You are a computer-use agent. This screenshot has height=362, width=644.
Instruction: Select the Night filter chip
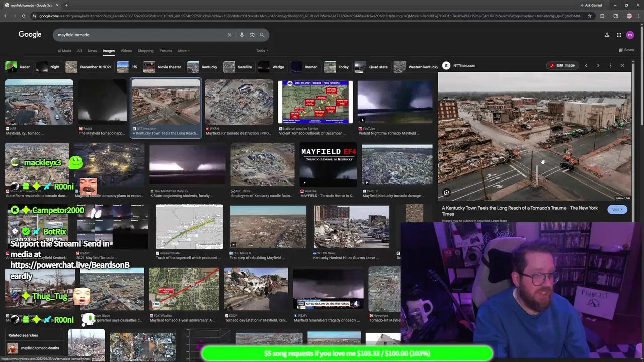click(x=48, y=67)
